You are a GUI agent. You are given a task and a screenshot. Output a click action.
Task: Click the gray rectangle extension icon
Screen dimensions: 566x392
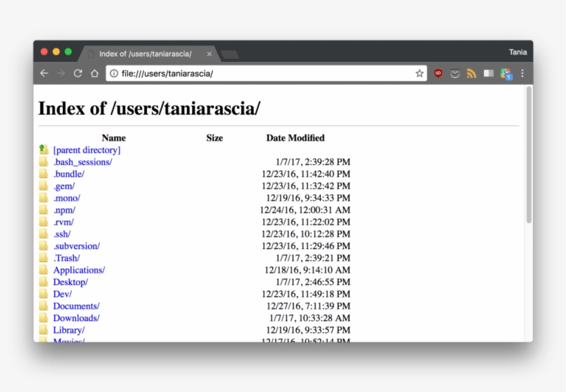click(489, 74)
